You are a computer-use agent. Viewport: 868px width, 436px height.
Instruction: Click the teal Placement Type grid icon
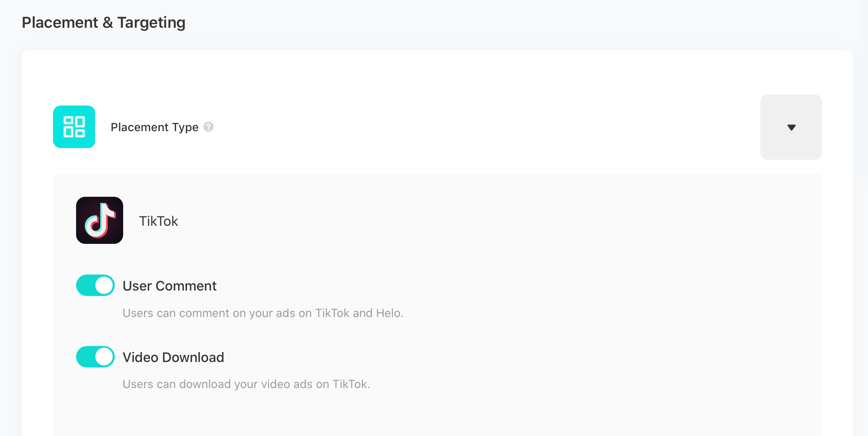74,127
